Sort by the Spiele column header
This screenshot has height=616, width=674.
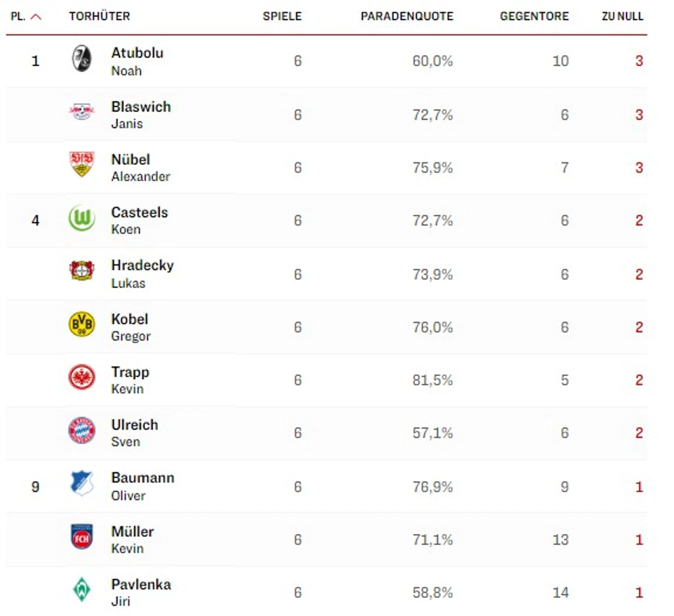[282, 17]
